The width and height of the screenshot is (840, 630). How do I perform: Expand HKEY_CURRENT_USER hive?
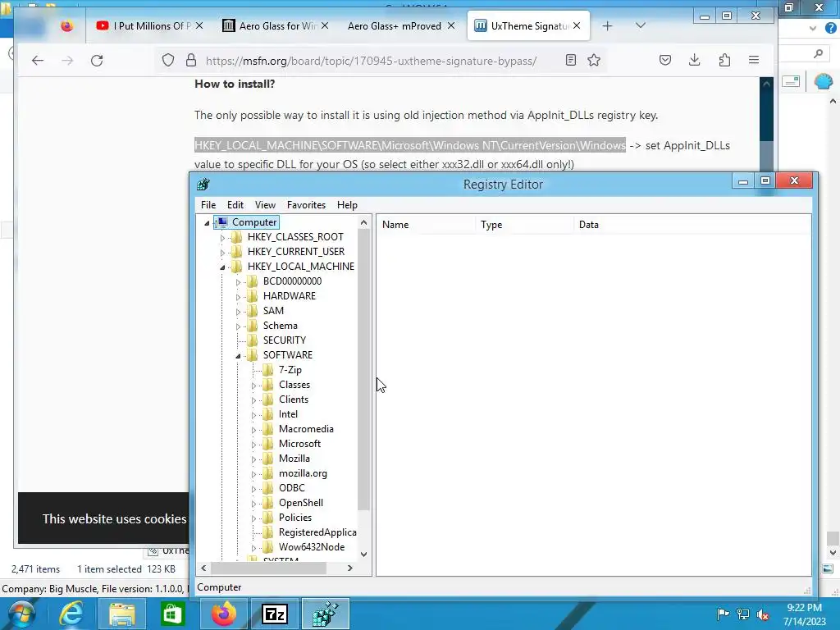[x=222, y=253]
